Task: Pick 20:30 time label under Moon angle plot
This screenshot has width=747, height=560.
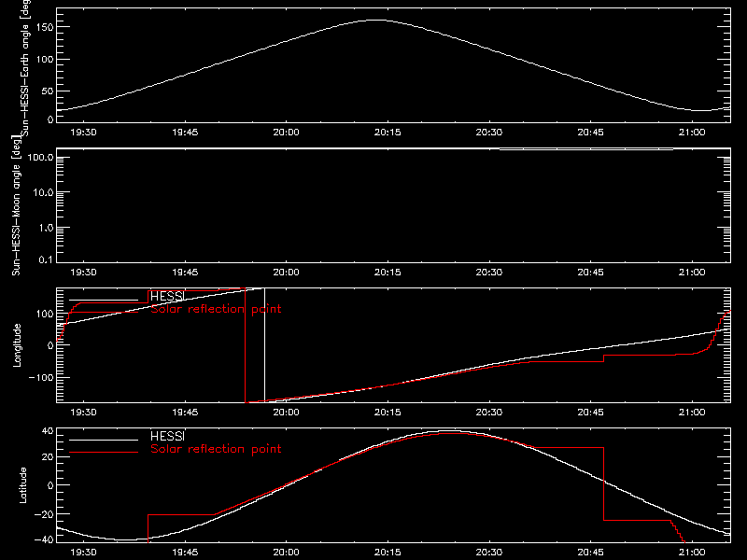Action: pyautogui.click(x=488, y=272)
